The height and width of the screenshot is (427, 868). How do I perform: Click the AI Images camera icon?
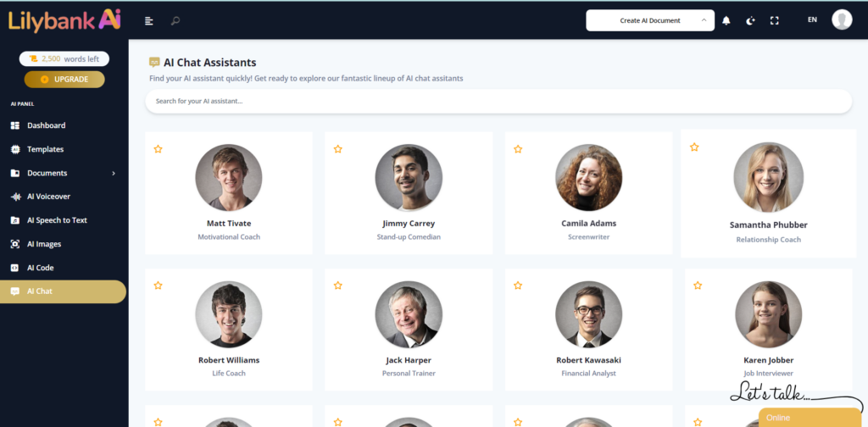15,244
